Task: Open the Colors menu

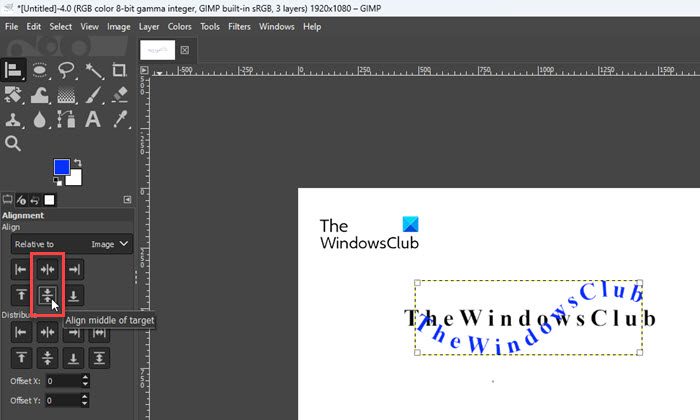Action: [179, 26]
